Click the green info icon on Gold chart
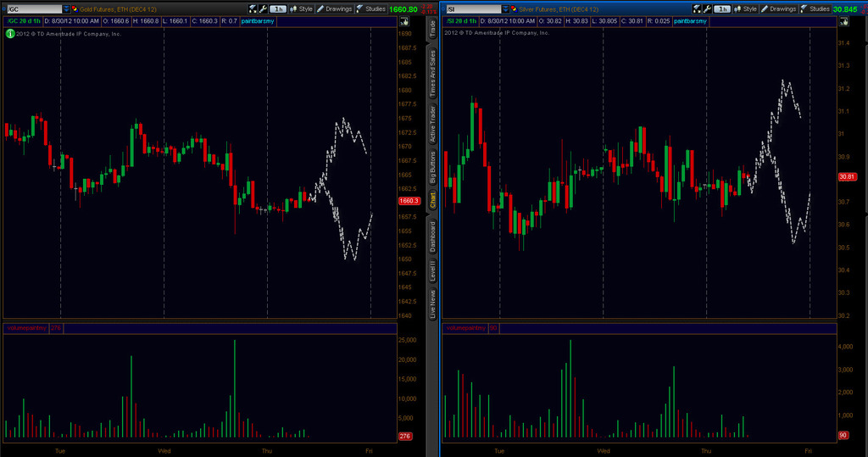This screenshot has width=868, height=457. 10,34
